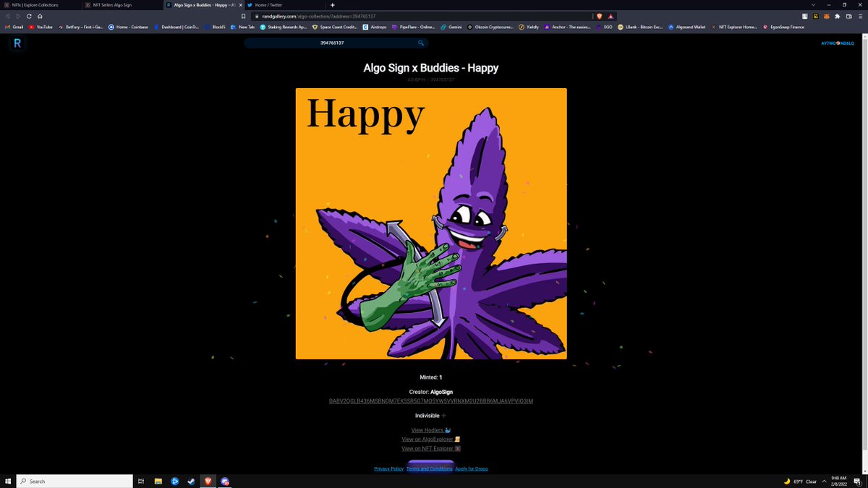
Task: Click the Rand Gallery R logo
Action: coord(17,43)
